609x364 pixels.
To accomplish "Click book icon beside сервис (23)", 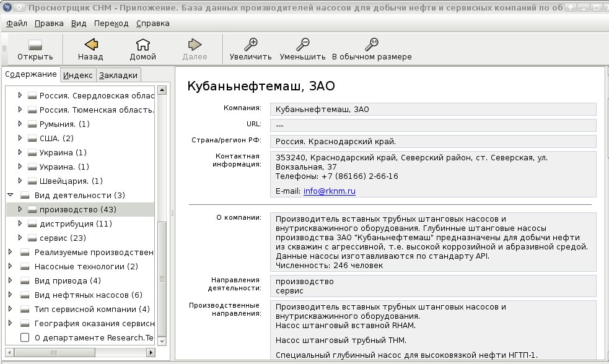I will click(32, 238).
